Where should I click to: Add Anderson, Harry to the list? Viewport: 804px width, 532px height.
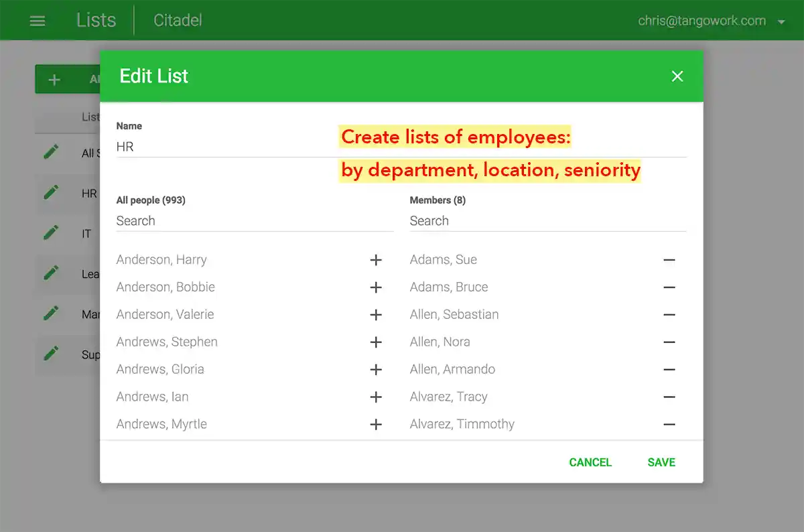(x=376, y=260)
